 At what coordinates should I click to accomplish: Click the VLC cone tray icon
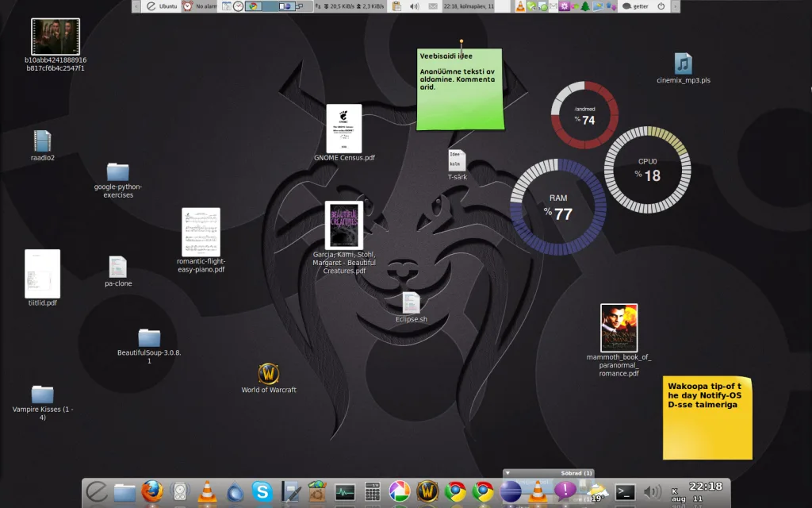[520, 6]
